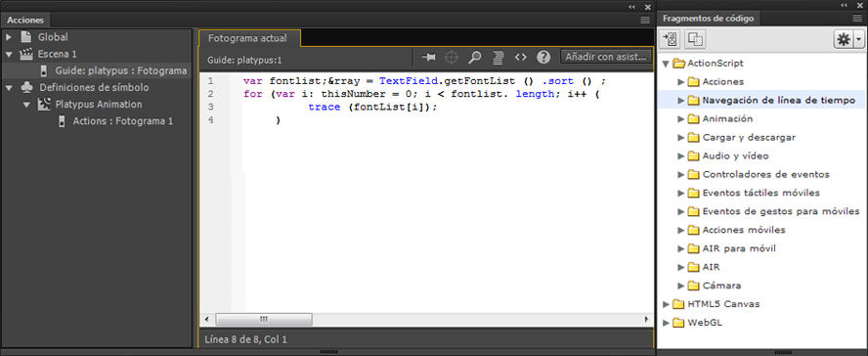Collapse the Platypus Animation node

click(x=26, y=104)
